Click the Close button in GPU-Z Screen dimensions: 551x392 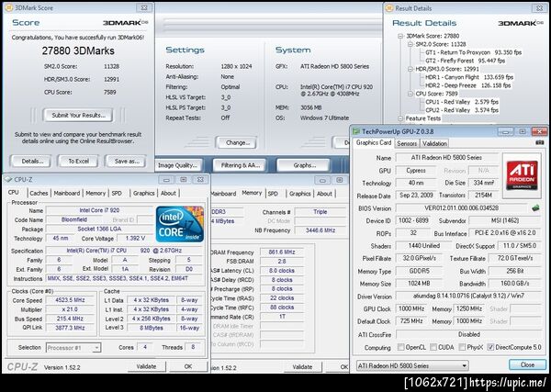point(527,364)
